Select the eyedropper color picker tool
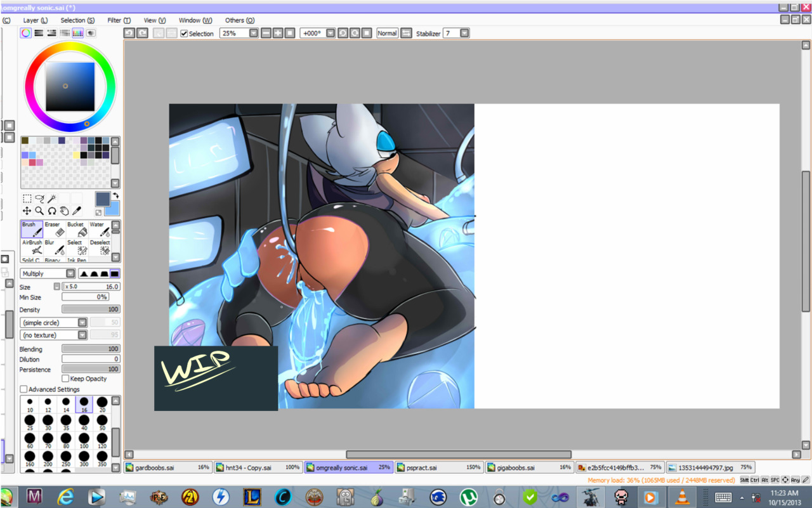 click(x=77, y=211)
